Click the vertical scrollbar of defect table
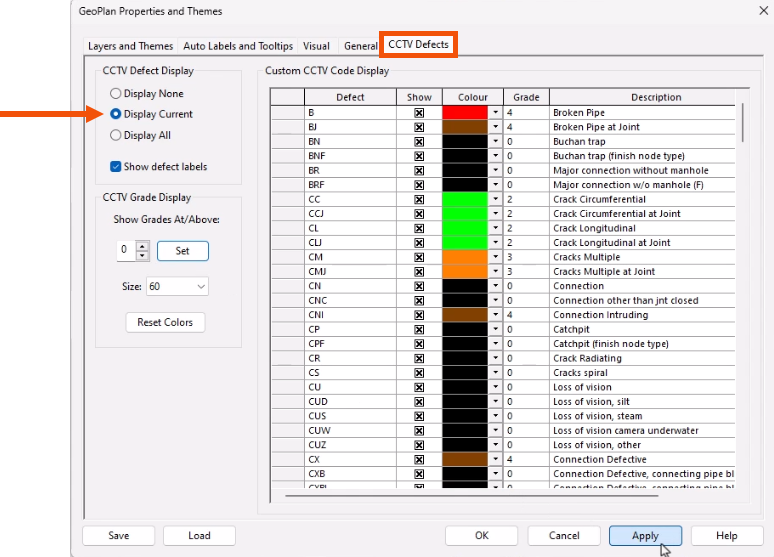774x557 pixels. coord(742,122)
